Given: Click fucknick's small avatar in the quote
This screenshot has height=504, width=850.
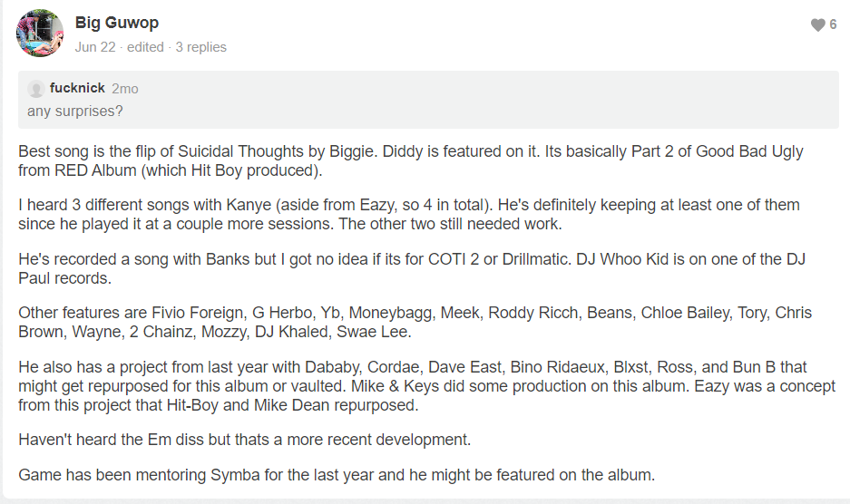Looking at the screenshot, I should 36,89.
